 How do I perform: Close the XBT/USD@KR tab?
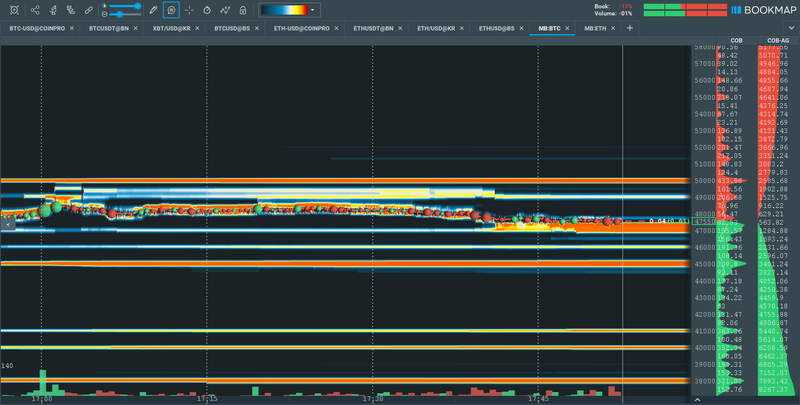tap(197, 29)
